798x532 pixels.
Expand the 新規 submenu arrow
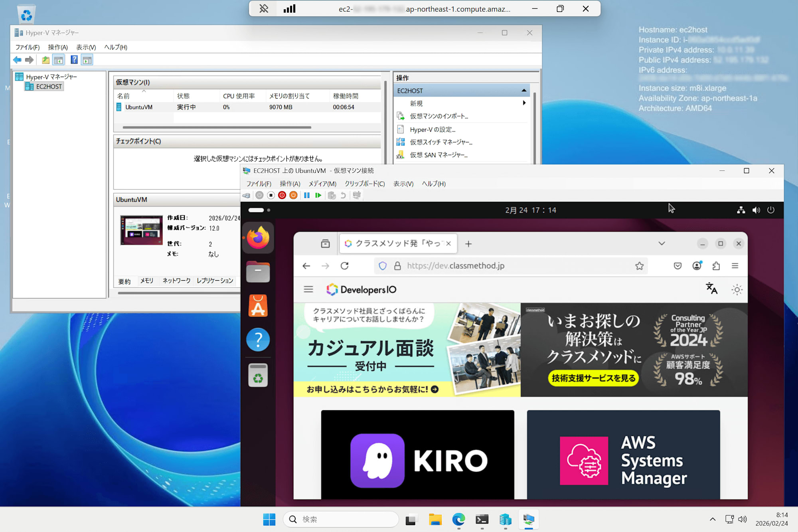524,103
